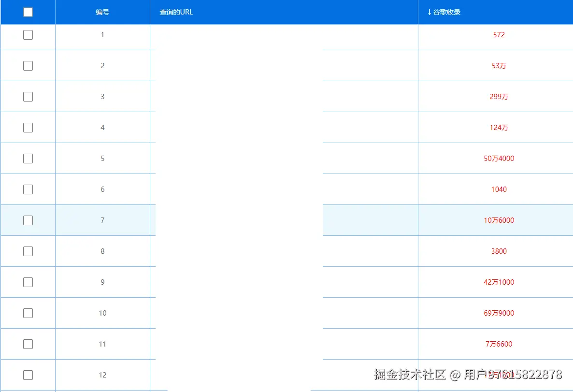Enable the checkbox for row 10

[28, 313]
